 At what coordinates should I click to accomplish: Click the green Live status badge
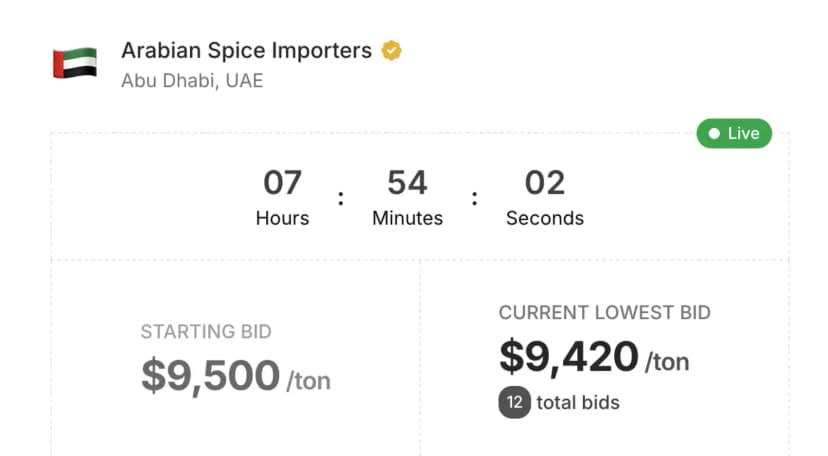(x=734, y=133)
